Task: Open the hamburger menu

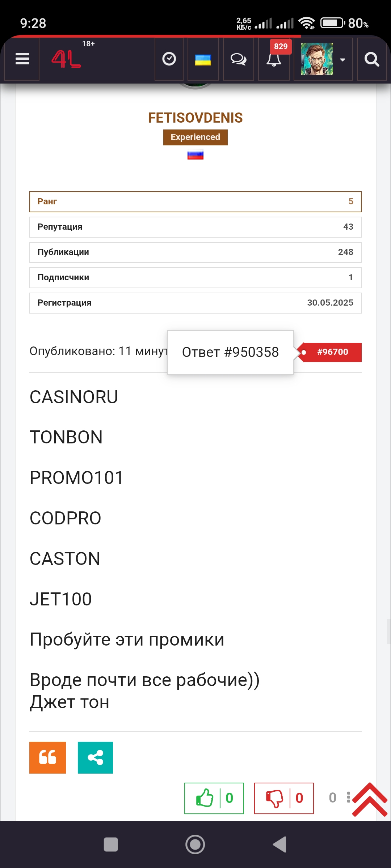Action: 22,59
